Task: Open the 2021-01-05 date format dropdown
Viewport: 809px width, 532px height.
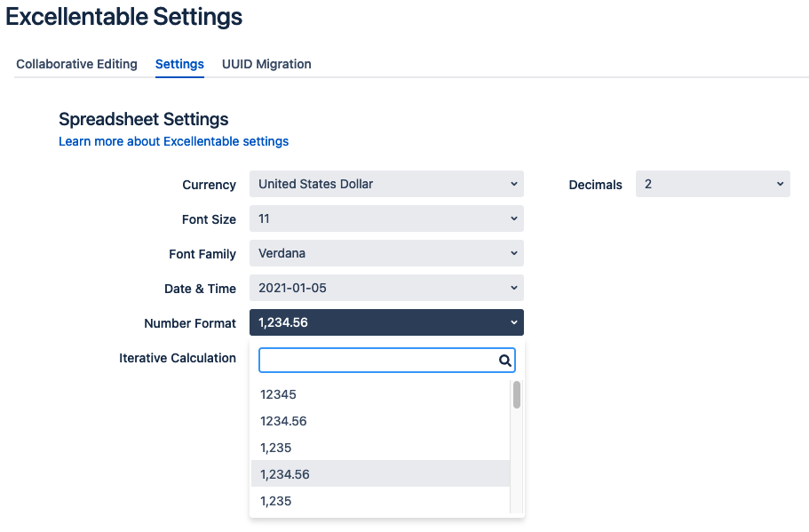Action: pos(386,288)
